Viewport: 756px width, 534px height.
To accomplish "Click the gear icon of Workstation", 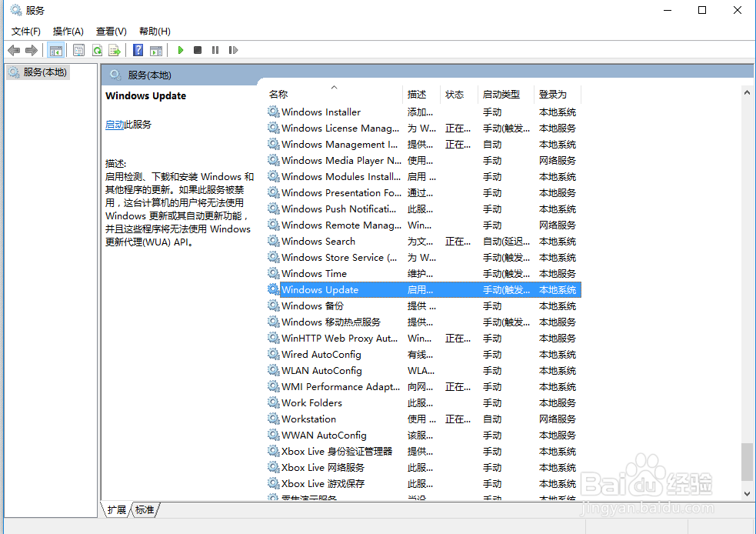I will [x=273, y=419].
